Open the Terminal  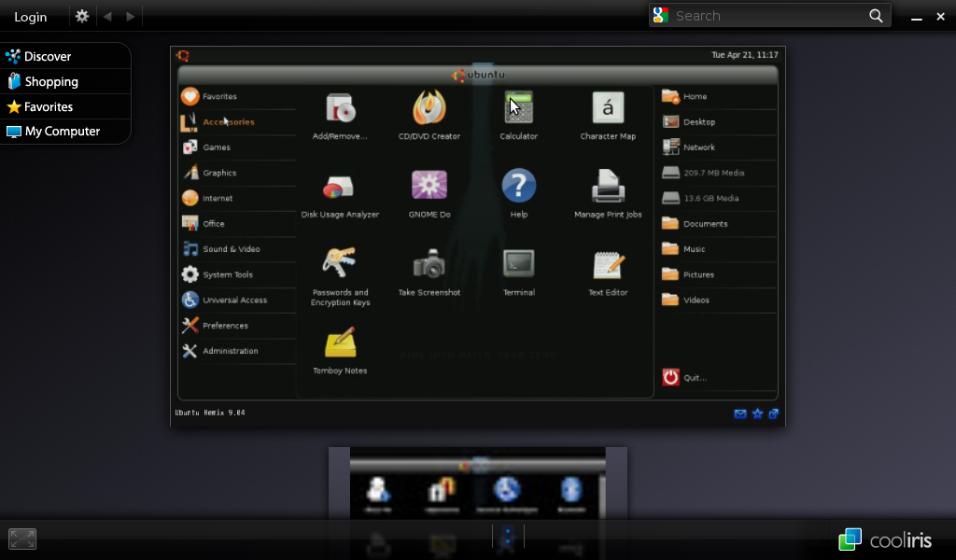(519, 264)
